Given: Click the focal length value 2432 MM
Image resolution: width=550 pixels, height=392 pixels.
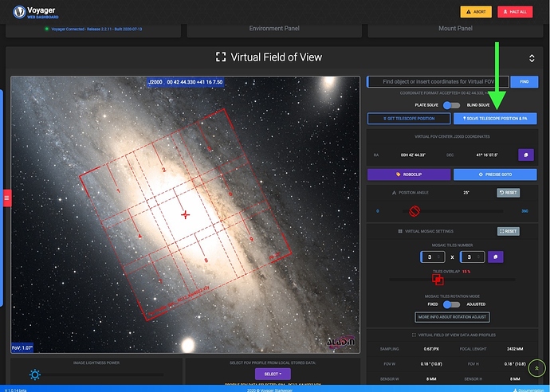Looking at the screenshot, I should click(x=515, y=349).
